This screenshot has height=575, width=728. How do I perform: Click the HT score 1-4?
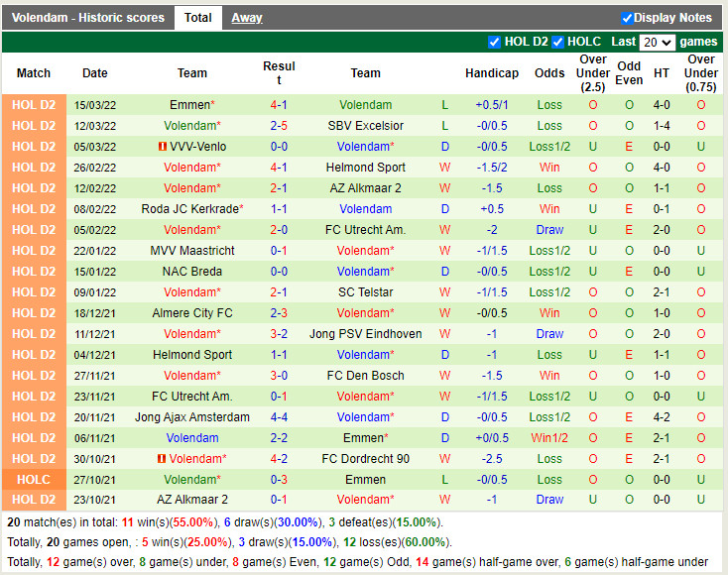[x=662, y=126]
